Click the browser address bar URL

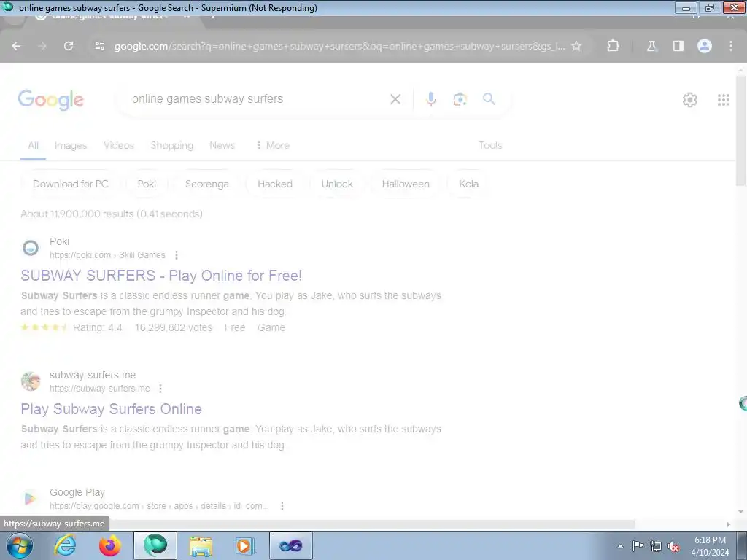click(x=339, y=46)
